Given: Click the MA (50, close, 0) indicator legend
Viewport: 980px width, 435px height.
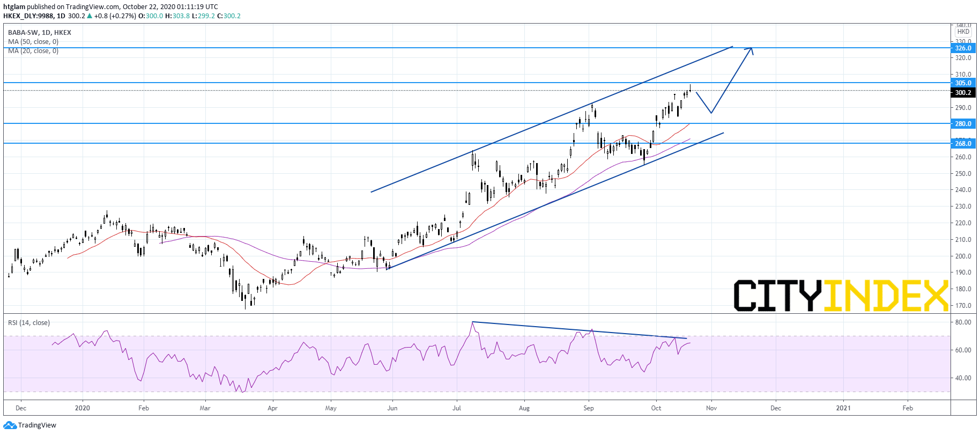Looking at the screenshot, I should 33,42.
